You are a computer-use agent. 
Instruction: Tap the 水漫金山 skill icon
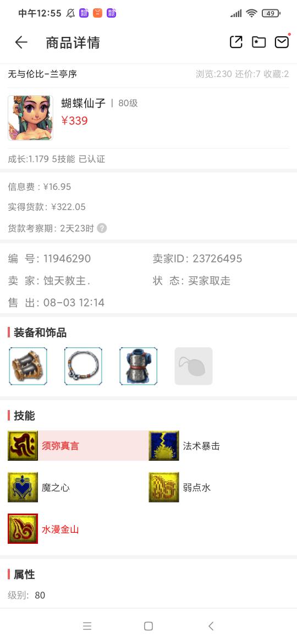pos(23,528)
